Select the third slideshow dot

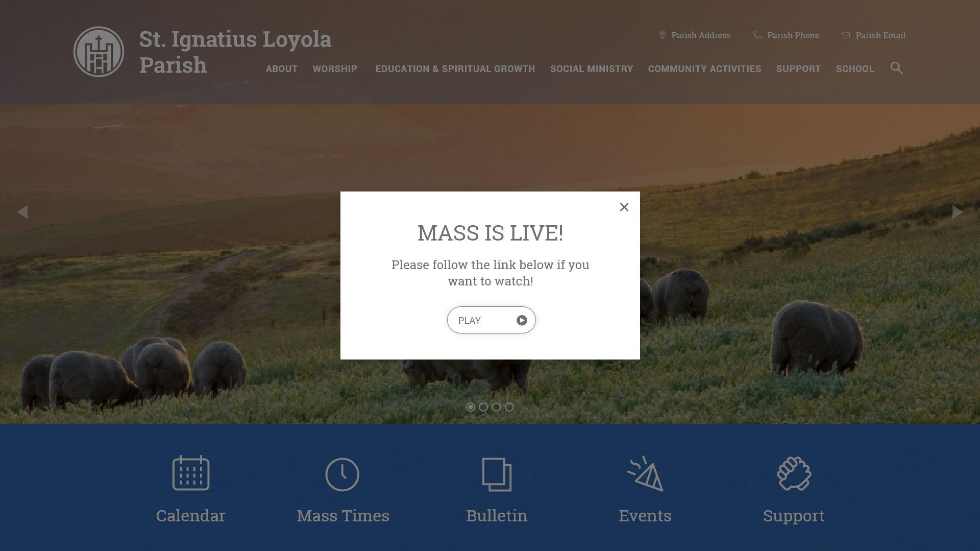pyautogui.click(x=496, y=407)
